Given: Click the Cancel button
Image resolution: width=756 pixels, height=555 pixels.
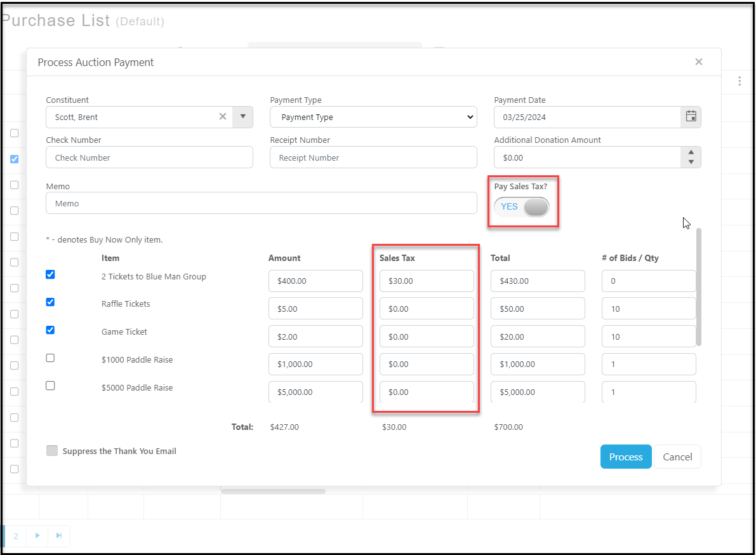Looking at the screenshot, I should [x=677, y=457].
